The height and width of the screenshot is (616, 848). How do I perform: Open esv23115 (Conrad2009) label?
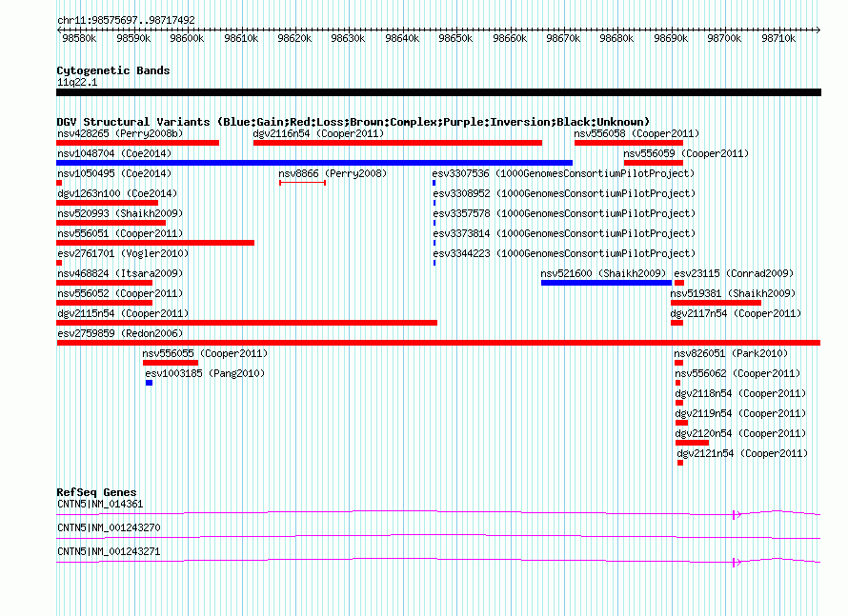(x=734, y=273)
